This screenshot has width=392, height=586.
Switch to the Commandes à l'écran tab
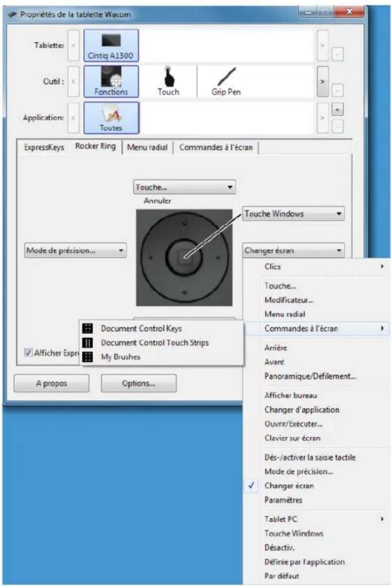[x=216, y=147]
